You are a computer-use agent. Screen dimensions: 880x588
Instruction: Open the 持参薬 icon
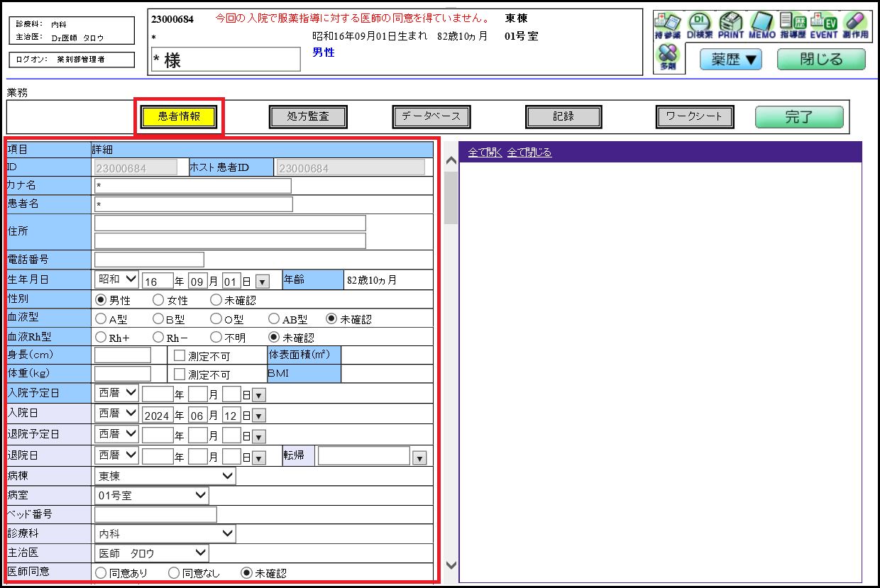(667, 26)
